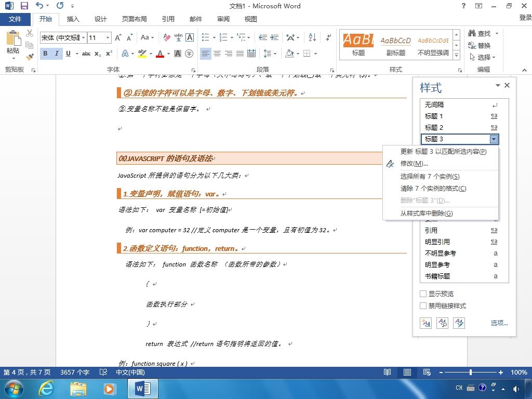Check the 禁用链接样式 checkbox
532x399 pixels.
point(423,305)
